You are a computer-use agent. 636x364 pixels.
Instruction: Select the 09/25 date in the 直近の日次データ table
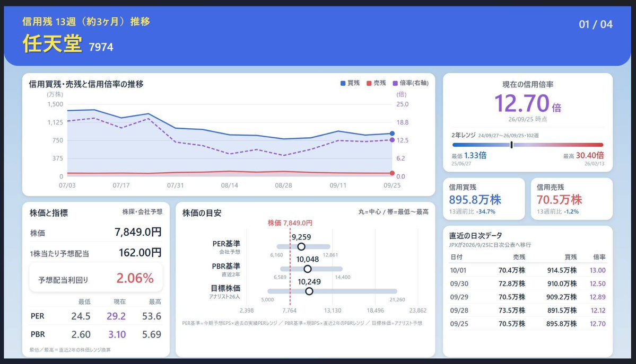(459, 324)
